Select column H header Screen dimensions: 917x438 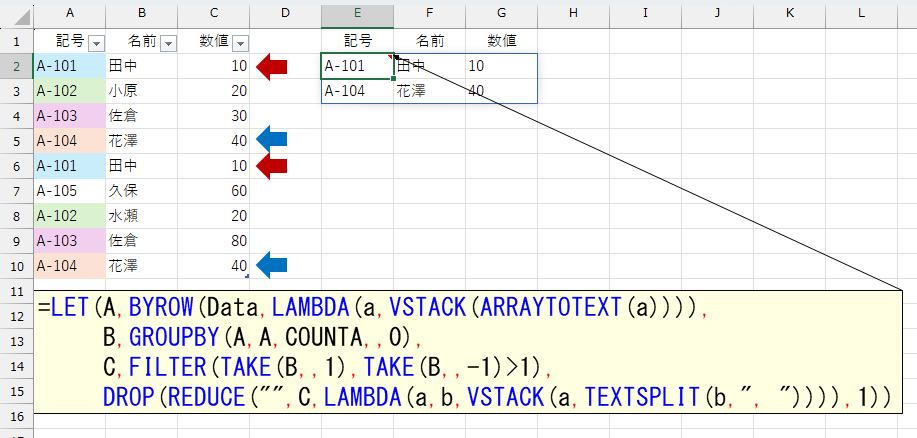tap(573, 16)
